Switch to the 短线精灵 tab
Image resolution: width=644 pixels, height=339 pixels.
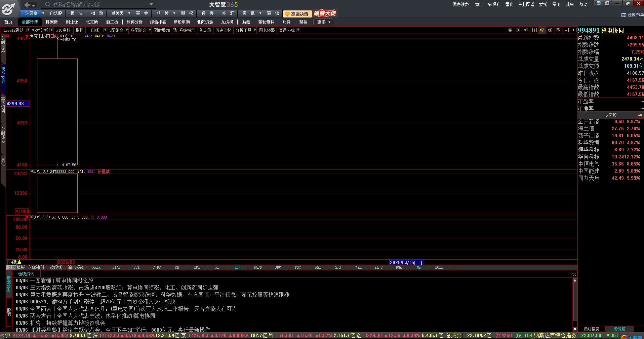(591, 329)
